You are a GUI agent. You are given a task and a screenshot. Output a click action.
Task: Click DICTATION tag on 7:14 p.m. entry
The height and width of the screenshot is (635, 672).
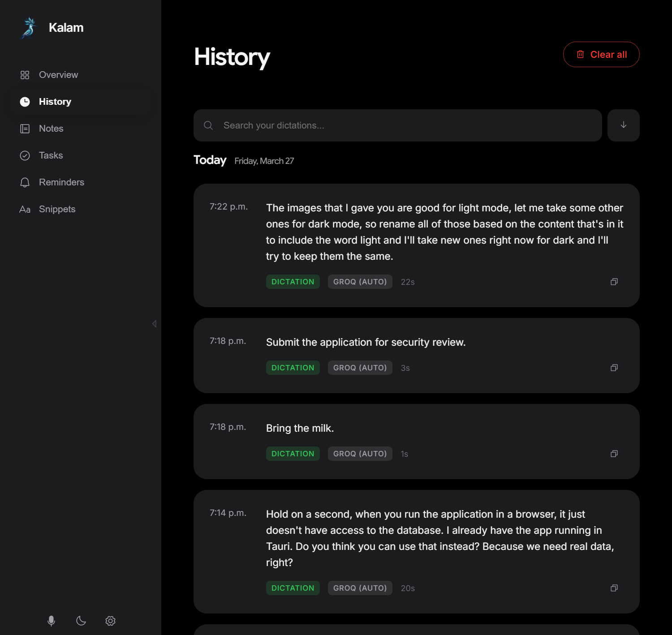[x=293, y=588]
